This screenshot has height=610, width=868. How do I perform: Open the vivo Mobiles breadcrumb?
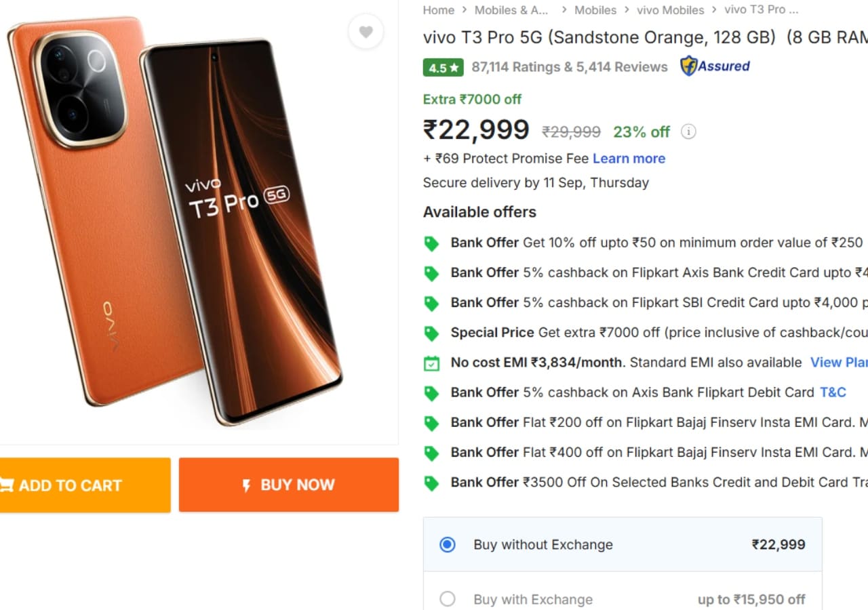pyautogui.click(x=670, y=10)
